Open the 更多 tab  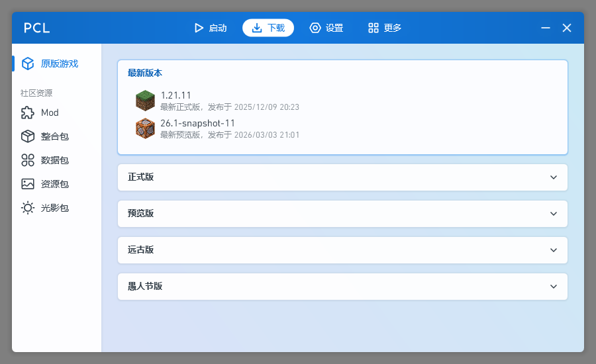(384, 28)
